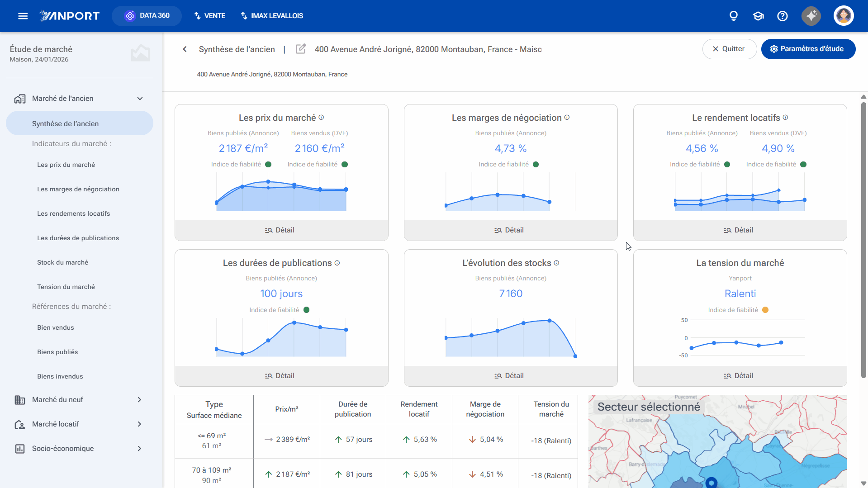Click the help question mark icon
The width and height of the screenshot is (868, 488).
pos(783,16)
